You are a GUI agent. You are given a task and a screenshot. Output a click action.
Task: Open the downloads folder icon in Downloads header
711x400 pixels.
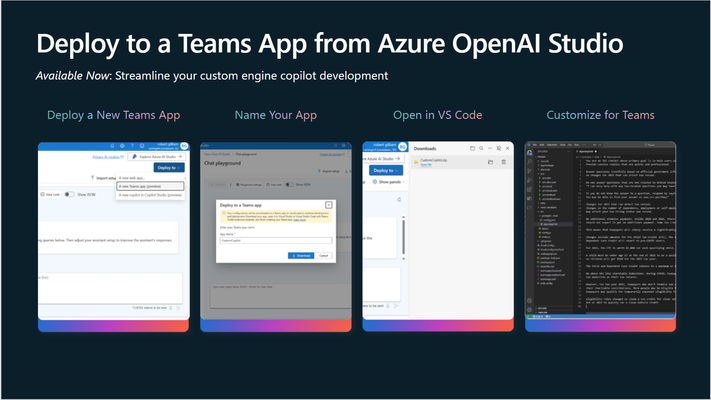click(472, 148)
